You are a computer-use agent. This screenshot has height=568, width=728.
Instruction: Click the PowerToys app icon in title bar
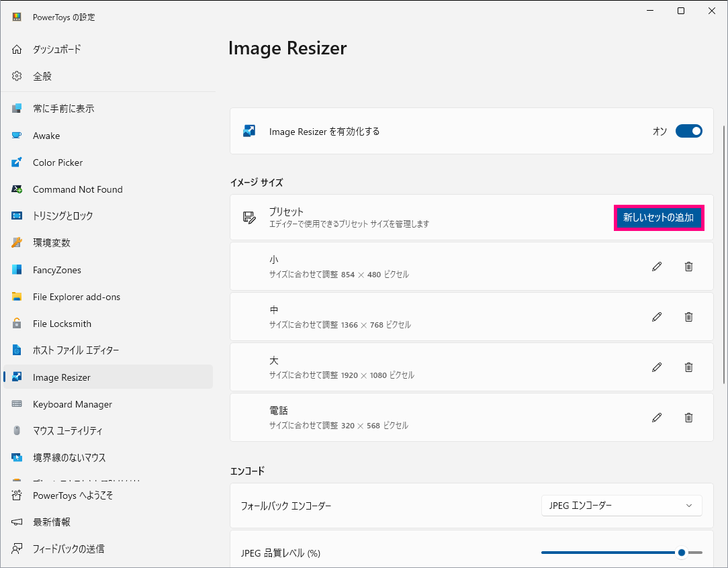click(17, 17)
